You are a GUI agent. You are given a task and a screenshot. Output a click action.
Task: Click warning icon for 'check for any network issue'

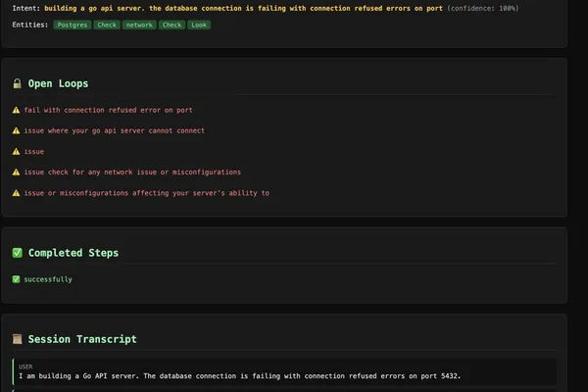click(x=16, y=172)
